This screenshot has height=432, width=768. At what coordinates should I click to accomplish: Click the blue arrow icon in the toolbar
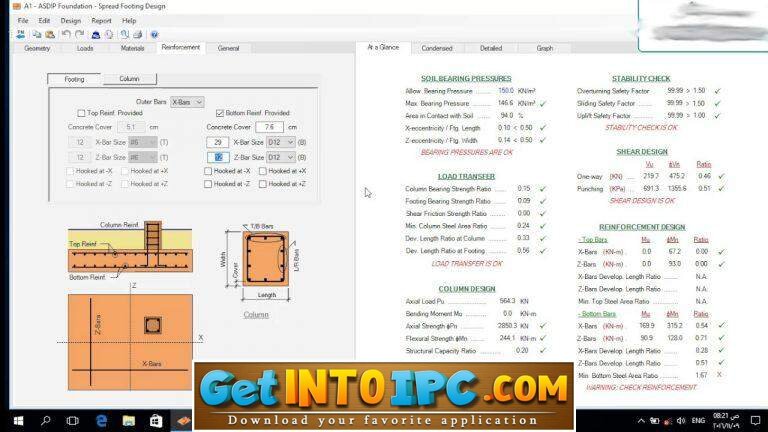[21, 34]
